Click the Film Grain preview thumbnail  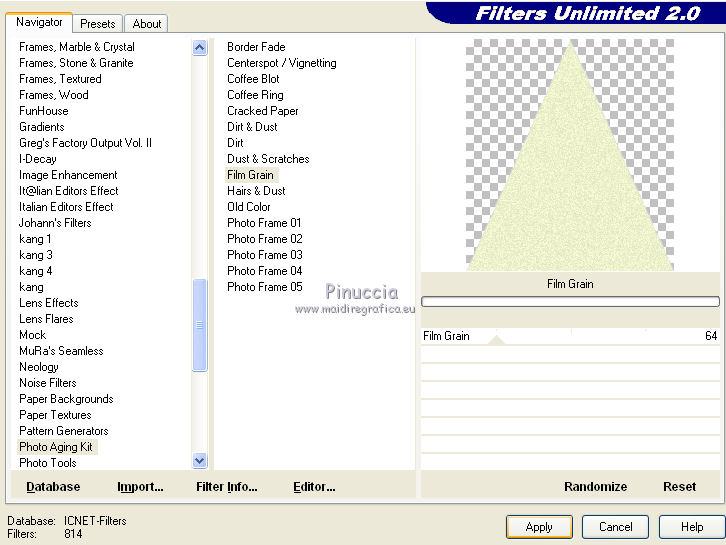point(570,155)
